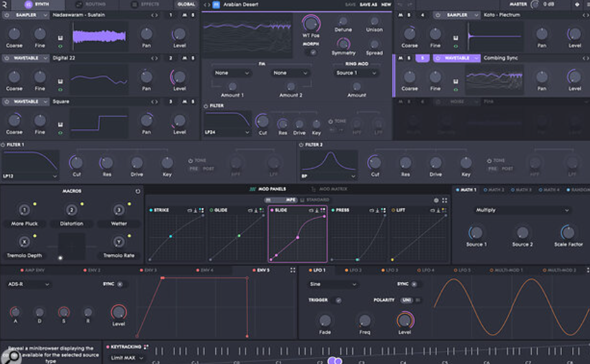Select UNI polarity for LFO 1
The width and height of the screenshot is (590, 364).
pos(406,300)
